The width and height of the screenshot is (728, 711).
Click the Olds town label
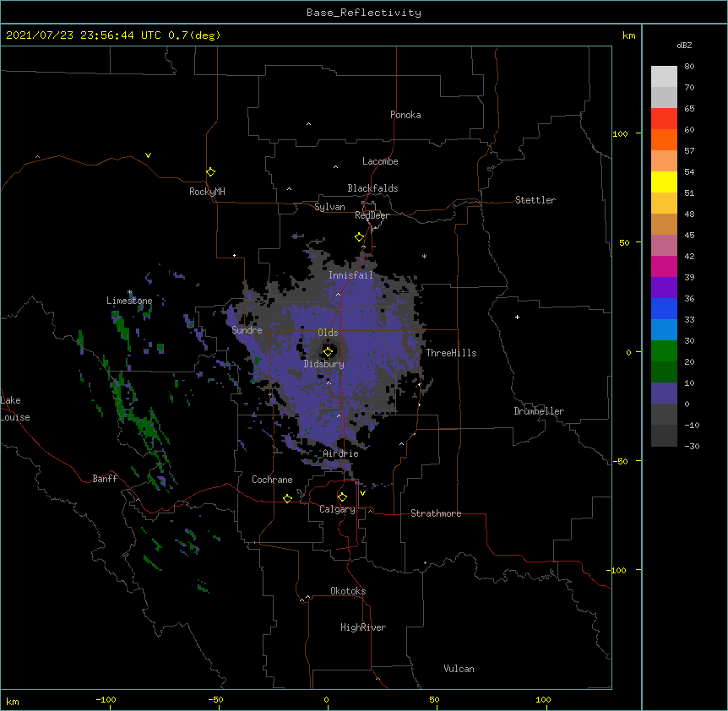click(x=328, y=333)
